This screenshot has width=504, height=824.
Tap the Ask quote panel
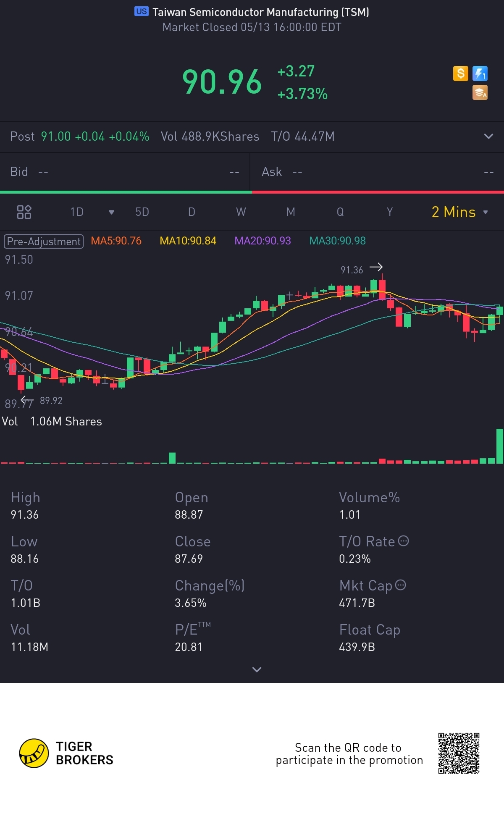click(377, 172)
